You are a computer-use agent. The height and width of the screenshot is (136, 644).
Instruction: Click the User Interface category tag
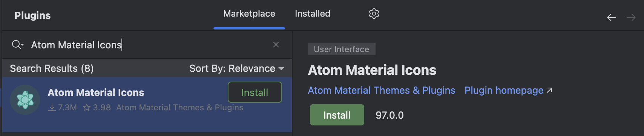342,49
